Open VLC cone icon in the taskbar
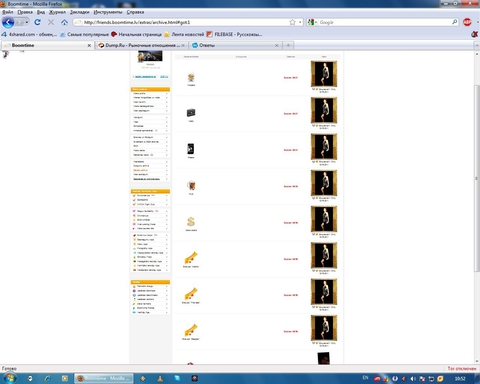 [x=160, y=378]
